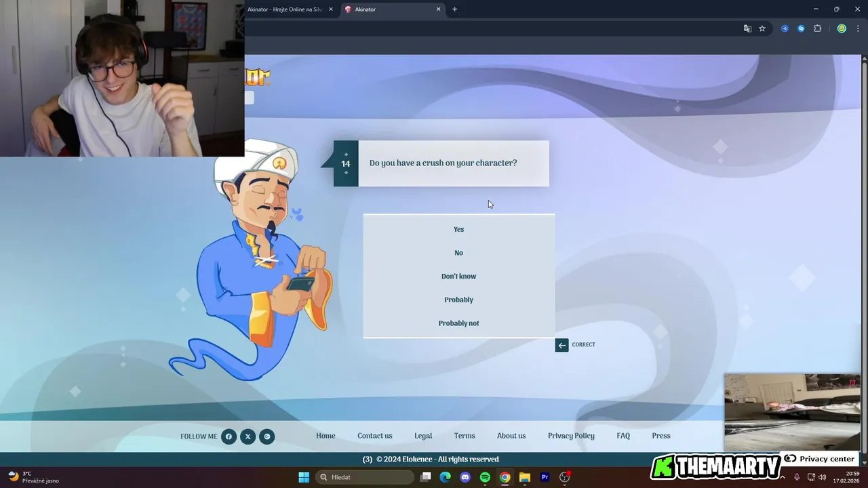This screenshot has height=488, width=868.
Task: Open the Extensions puzzle icon
Action: [x=817, y=28]
